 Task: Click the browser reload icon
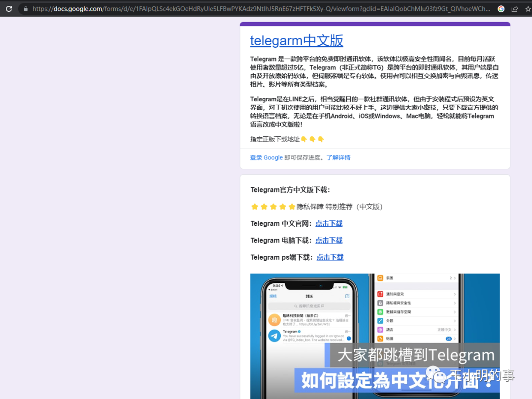coord(9,9)
